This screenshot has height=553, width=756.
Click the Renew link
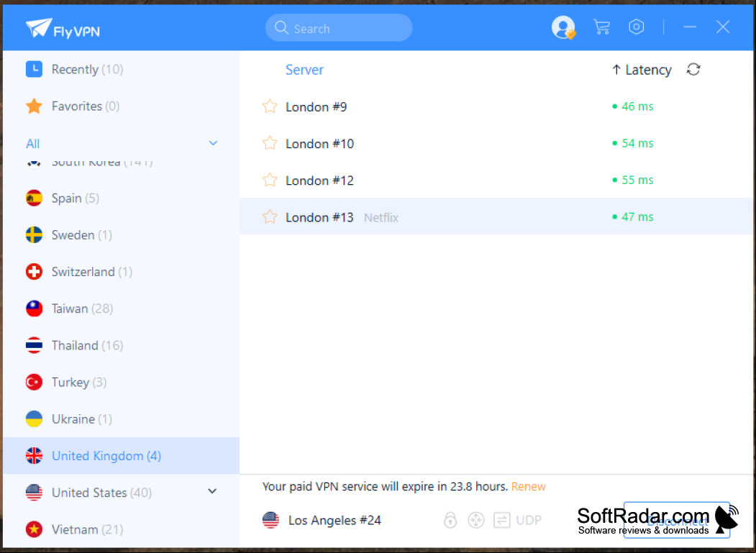click(529, 486)
